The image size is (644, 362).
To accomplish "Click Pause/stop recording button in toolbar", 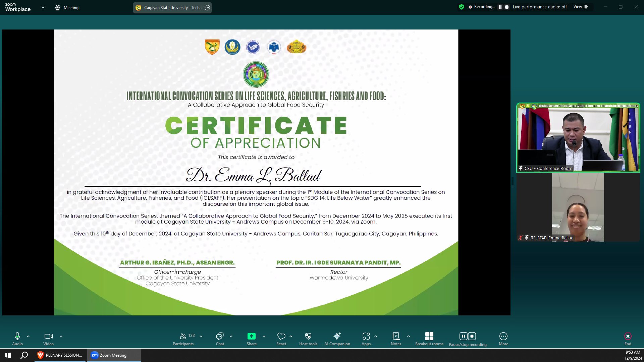I will pos(467,339).
